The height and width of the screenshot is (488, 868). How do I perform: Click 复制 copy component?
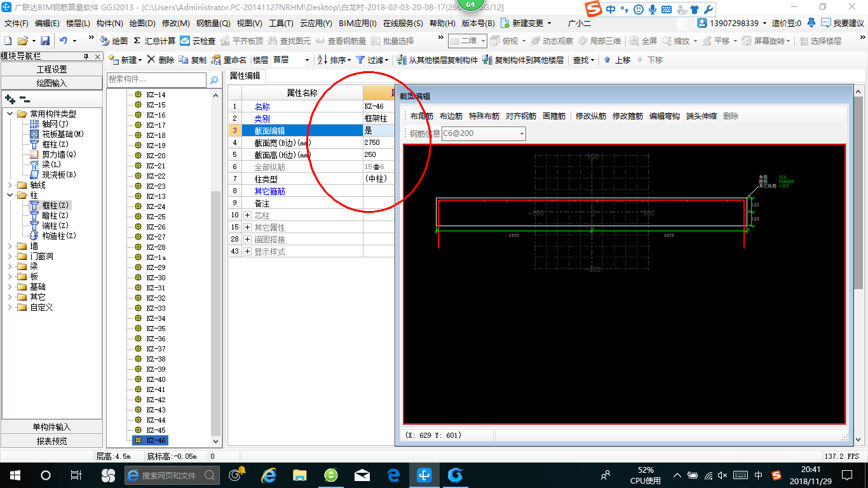pyautogui.click(x=193, y=60)
